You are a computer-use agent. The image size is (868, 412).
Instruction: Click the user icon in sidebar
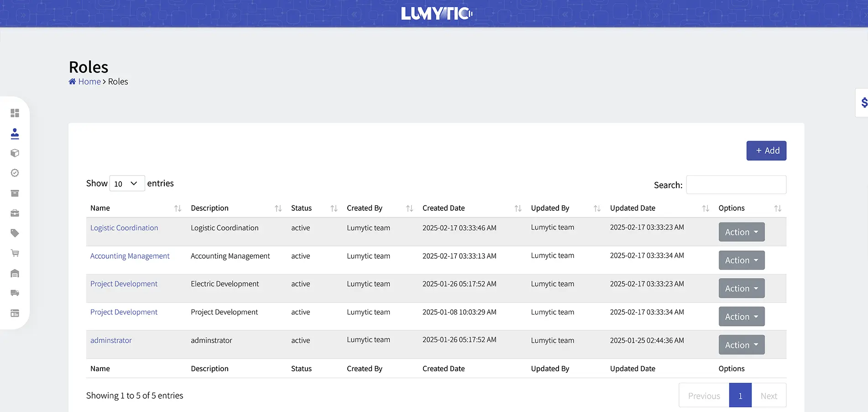[15, 133]
